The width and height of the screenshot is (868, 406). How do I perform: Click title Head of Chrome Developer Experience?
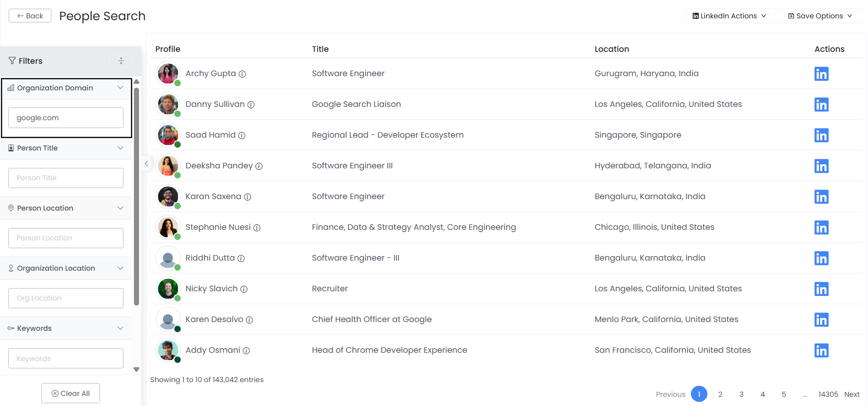coord(389,350)
